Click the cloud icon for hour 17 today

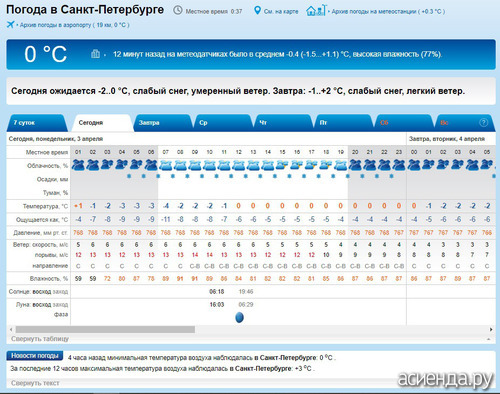coord(311,165)
